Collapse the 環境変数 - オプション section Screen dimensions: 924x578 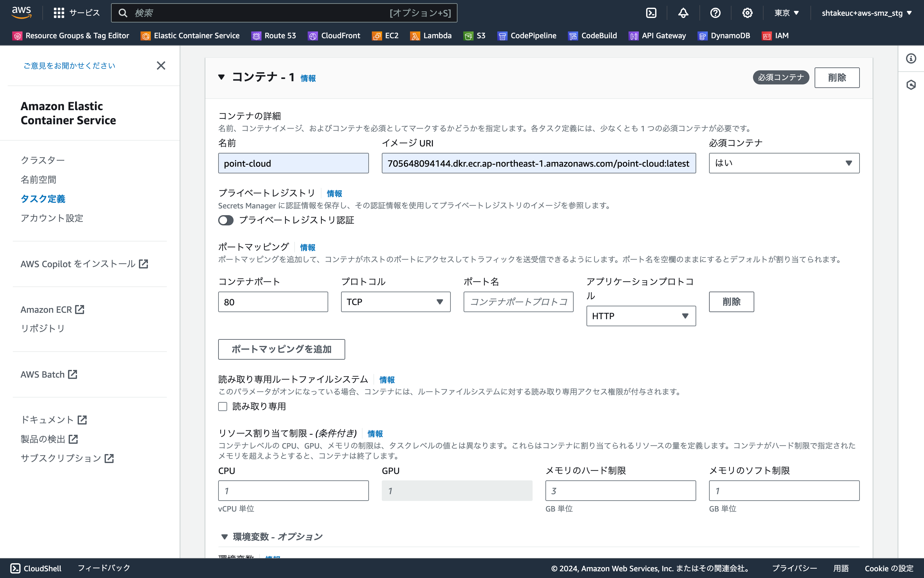tap(225, 537)
